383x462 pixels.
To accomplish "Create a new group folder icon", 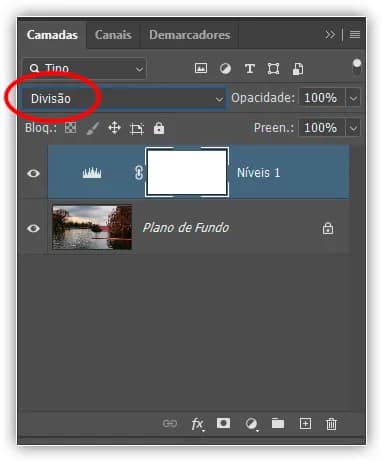I will [x=278, y=423].
